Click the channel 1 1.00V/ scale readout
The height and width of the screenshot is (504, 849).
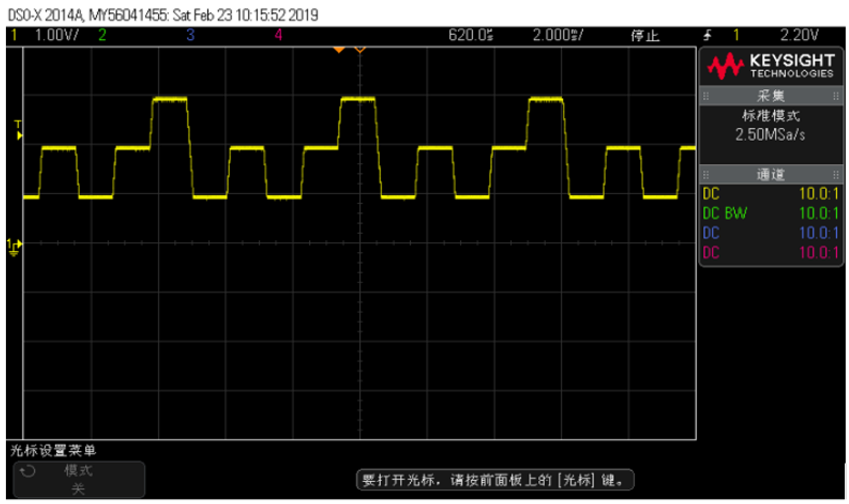pyautogui.click(x=56, y=35)
